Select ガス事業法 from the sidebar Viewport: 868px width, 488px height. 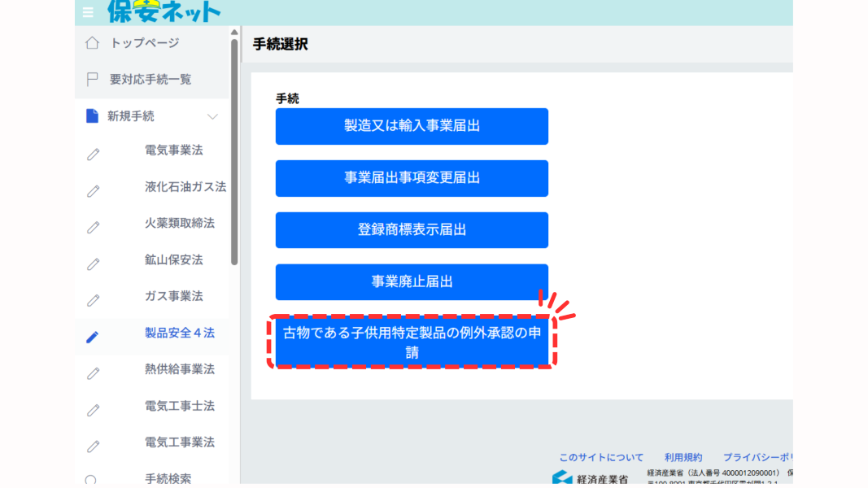tap(173, 296)
